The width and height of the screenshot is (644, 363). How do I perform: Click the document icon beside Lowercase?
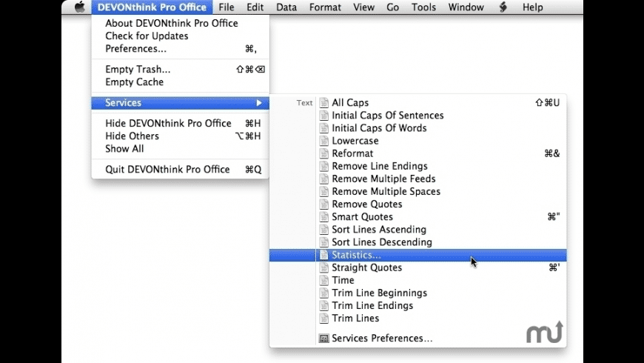coord(323,141)
